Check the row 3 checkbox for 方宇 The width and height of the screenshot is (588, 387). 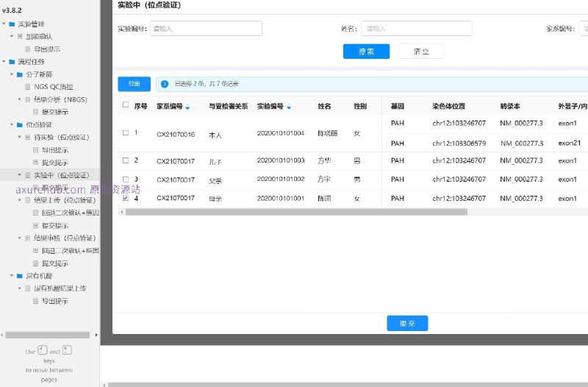coord(126,180)
